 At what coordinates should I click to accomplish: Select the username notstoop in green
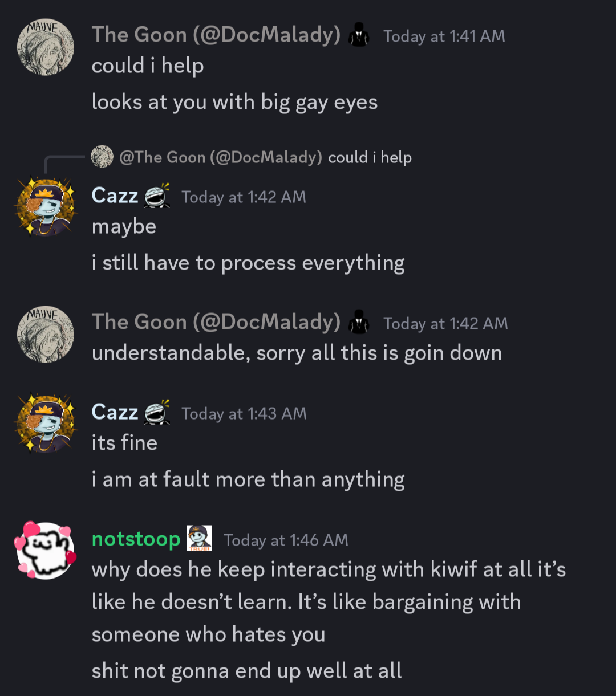136,539
